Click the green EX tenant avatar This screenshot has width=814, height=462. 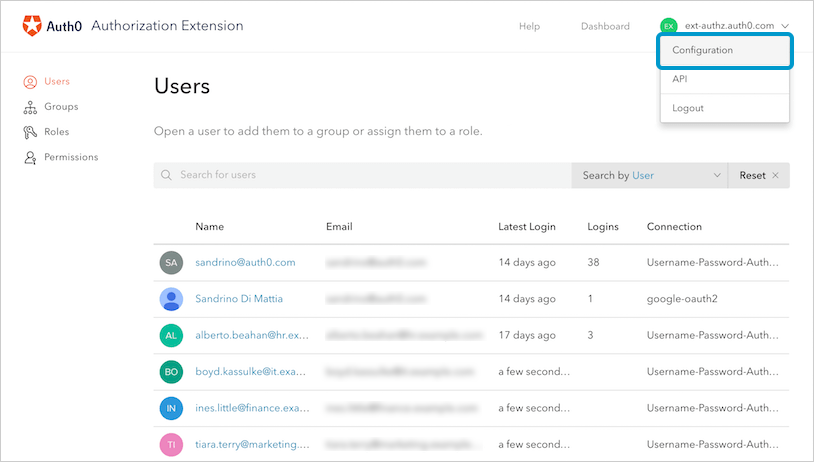669,26
